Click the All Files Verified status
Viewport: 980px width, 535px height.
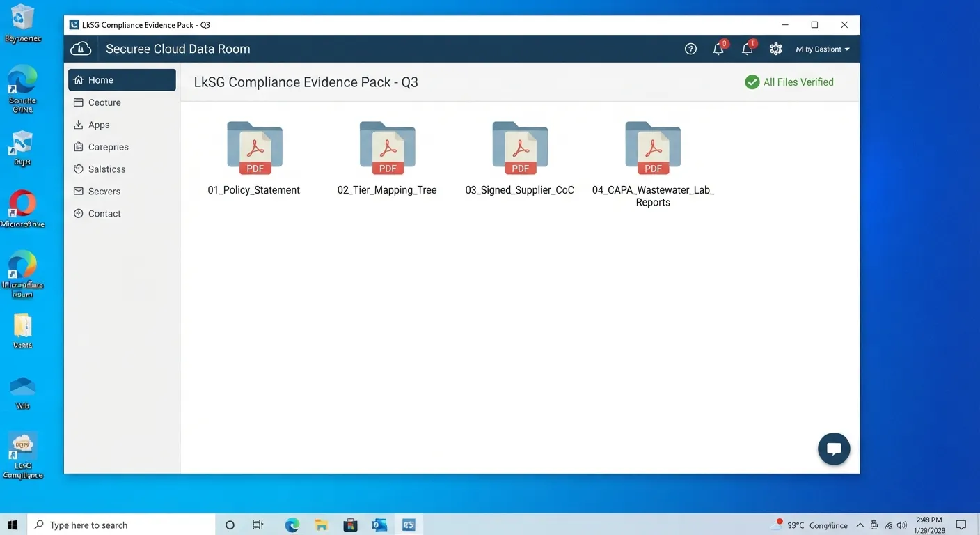tap(789, 82)
